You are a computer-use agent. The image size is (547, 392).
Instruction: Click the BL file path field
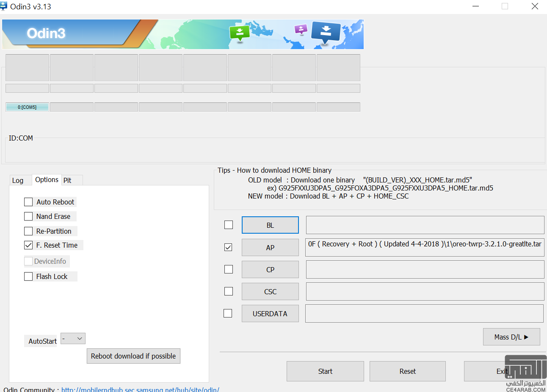[x=425, y=225]
